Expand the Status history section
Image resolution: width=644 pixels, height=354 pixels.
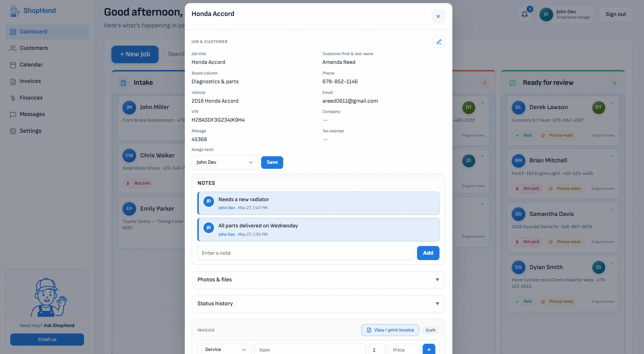tap(318, 304)
